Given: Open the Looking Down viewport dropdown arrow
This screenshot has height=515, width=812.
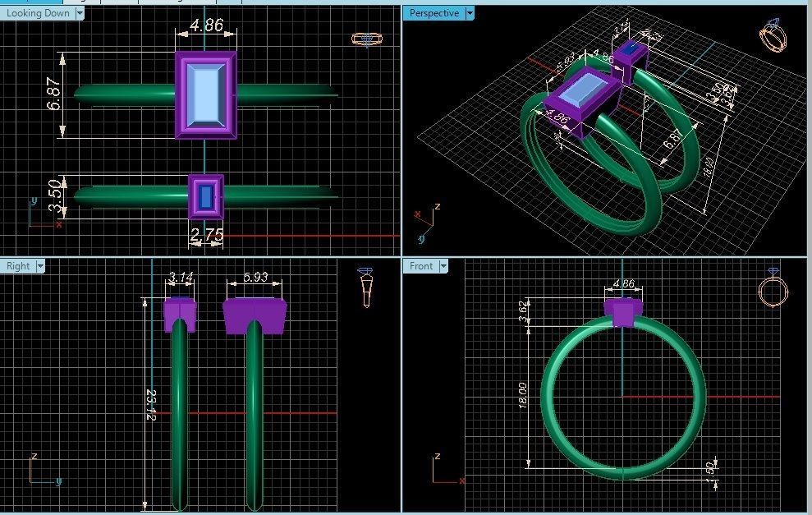Looking at the screenshot, I should [80, 13].
